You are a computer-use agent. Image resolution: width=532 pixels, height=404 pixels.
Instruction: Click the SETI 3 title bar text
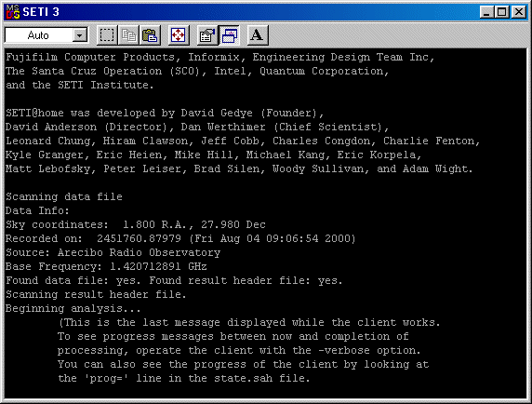41,12
